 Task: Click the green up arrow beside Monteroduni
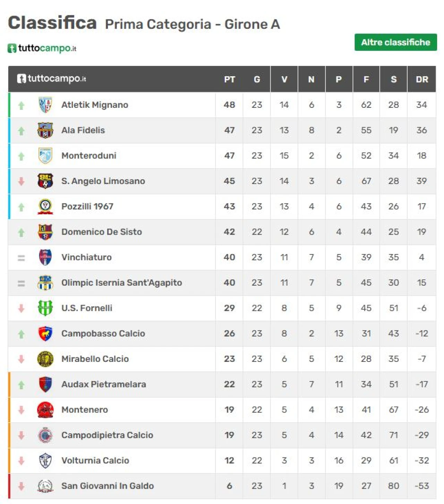pyautogui.click(x=21, y=156)
